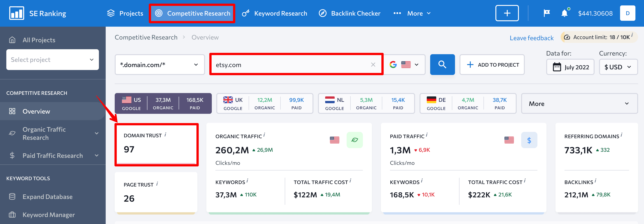Open the Projects menu
Viewport: 644px width, 224px height.
click(x=125, y=13)
